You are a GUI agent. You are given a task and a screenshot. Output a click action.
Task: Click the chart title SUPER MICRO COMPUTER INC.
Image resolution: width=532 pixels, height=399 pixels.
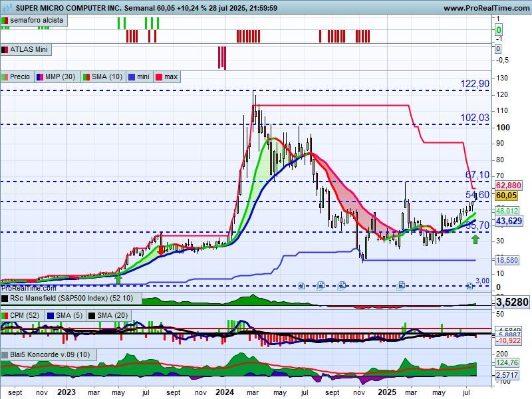click(x=68, y=8)
